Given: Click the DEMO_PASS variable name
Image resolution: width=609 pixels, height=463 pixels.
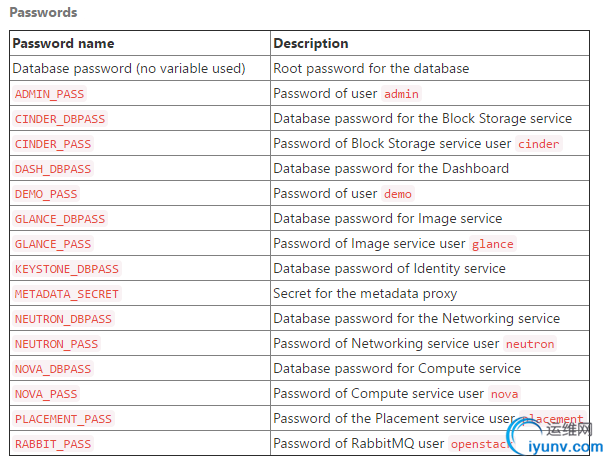Looking at the screenshot, I should tap(46, 194).
